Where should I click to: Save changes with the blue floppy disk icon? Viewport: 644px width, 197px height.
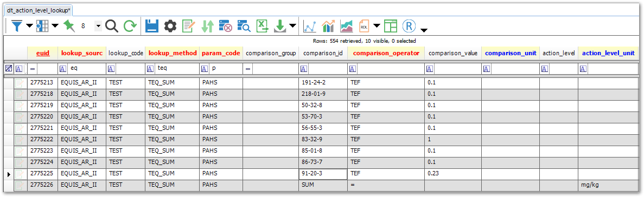152,26
